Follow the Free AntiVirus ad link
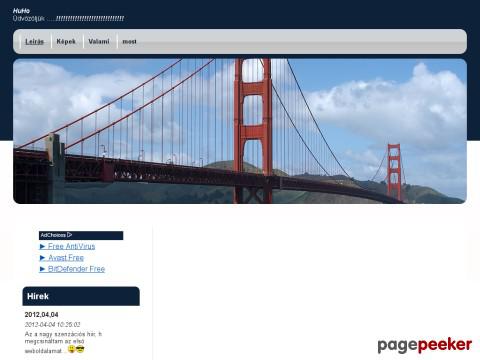Screen dimensions: 480x360 pyautogui.click(x=71, y=246)
